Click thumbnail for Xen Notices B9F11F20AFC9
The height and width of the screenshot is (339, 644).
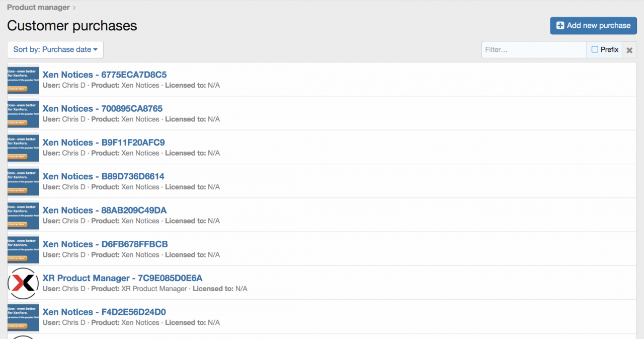coord(23,147)
